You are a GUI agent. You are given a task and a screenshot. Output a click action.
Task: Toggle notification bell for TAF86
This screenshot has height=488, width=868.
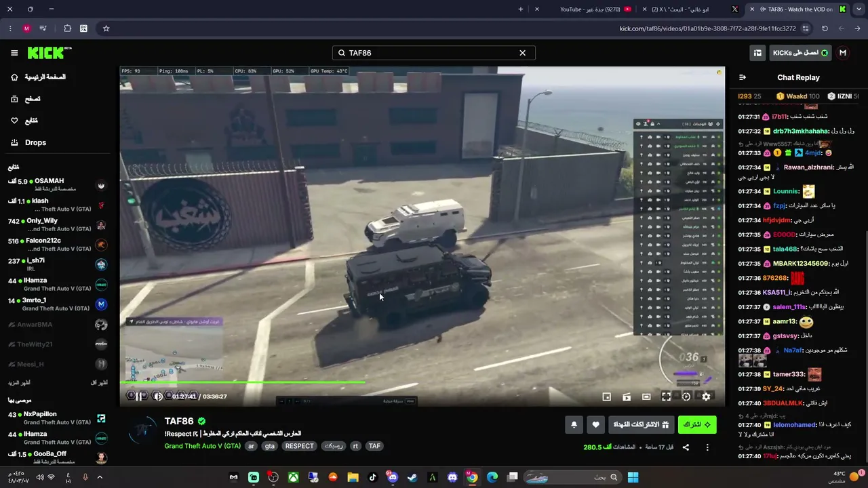[x=574, y=425]
